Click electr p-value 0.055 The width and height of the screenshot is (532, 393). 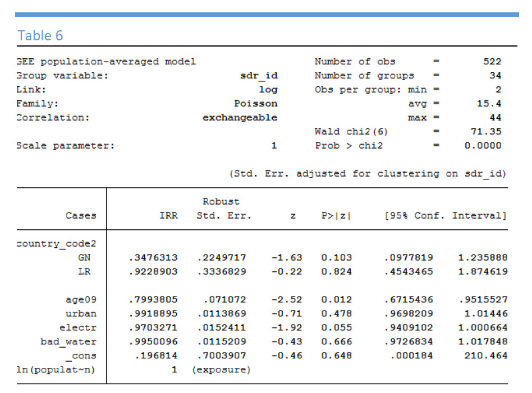(x=337, y=327)
